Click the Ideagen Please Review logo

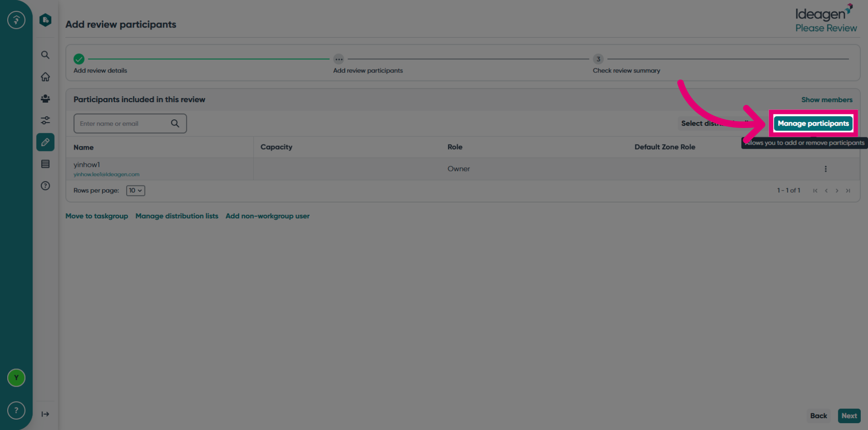click(x=826, y=18)
